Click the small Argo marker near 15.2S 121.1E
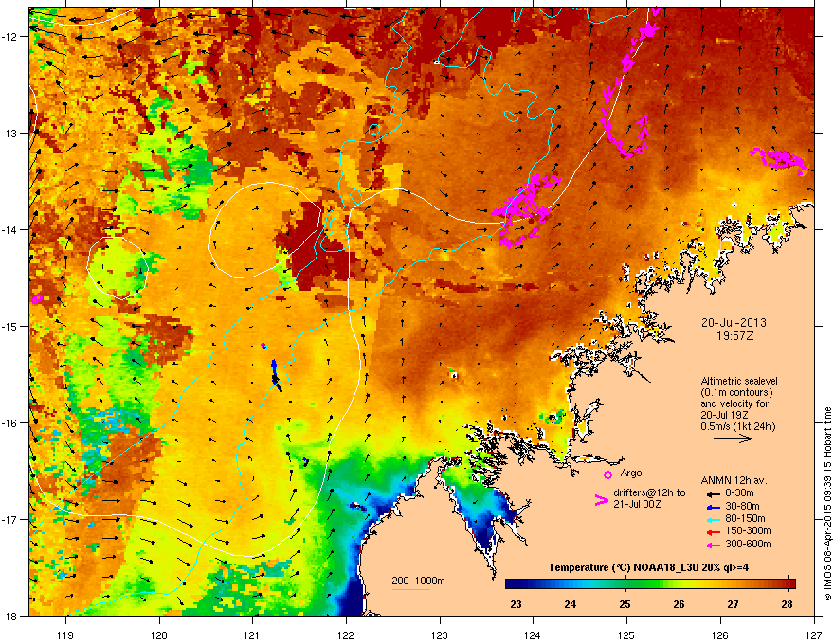This screenshot has height=644, width=834. click(x=263, y=346)
